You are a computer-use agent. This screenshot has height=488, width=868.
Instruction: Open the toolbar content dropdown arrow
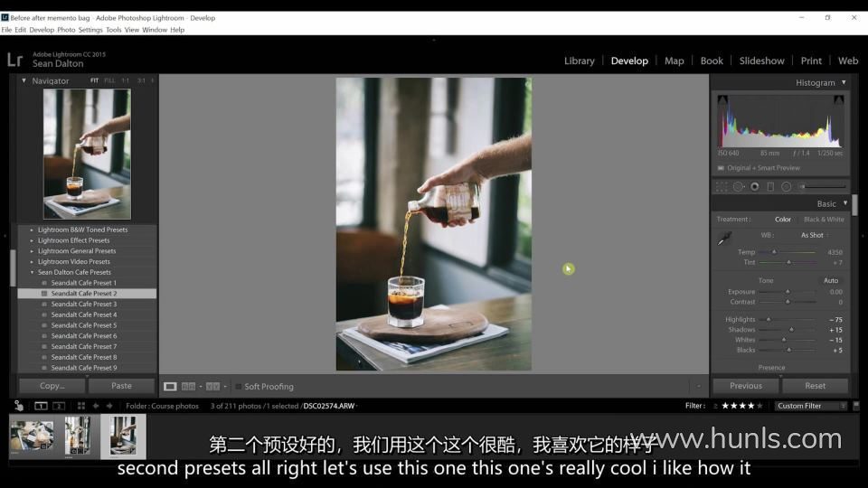pyautogui.click(x=699, y=386)
